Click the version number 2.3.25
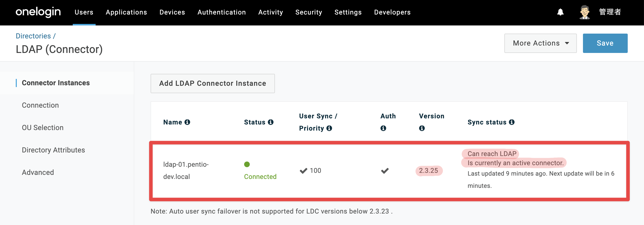Image resolution: width=644 pixels, height=225 pixels. click(429, 171)
